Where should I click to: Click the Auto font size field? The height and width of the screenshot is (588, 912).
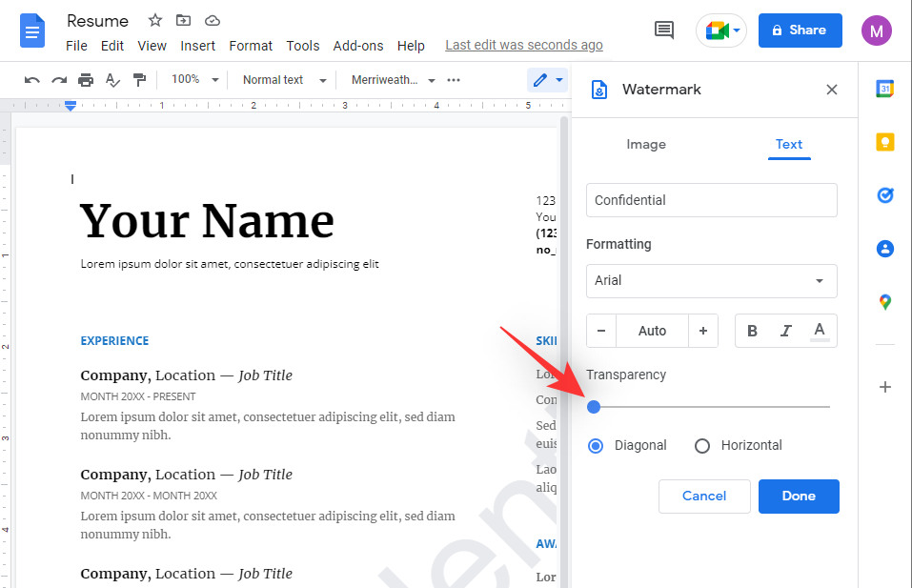click(652, 331)
